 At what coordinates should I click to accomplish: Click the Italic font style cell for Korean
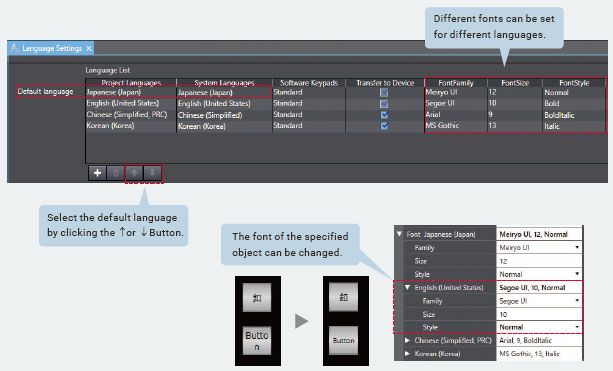(x=574, y=126)
